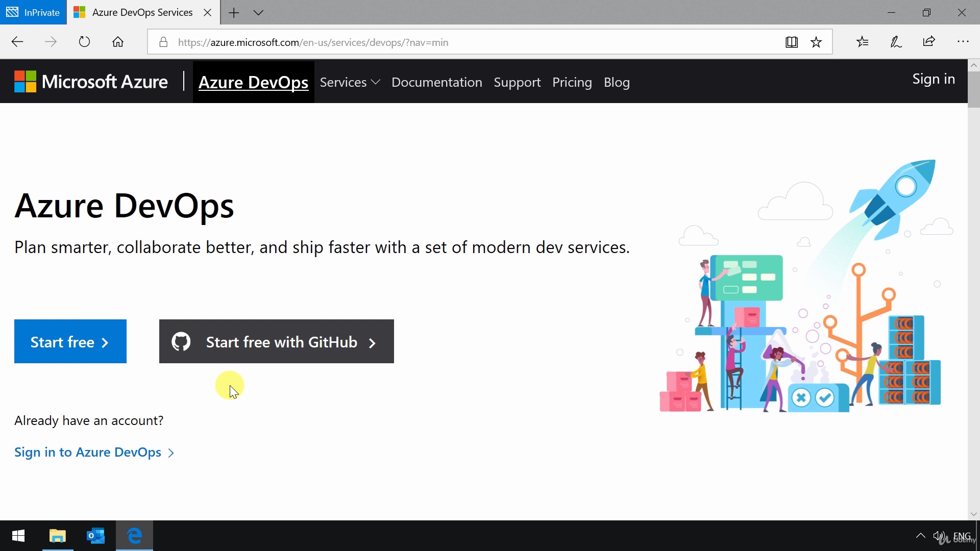Click the vertical scrollbar thumb

pyautogui.click(x=974, y=90)
